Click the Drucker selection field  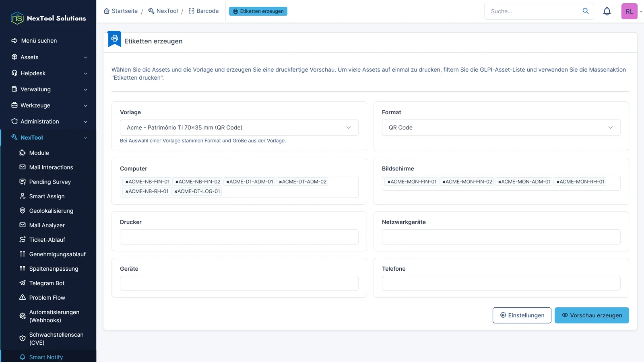point(239,237)
